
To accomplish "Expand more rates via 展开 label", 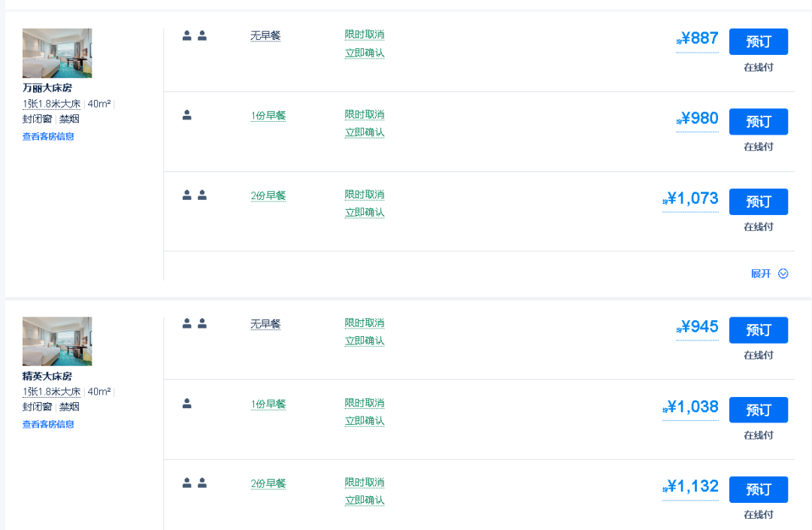I will 761,274.
